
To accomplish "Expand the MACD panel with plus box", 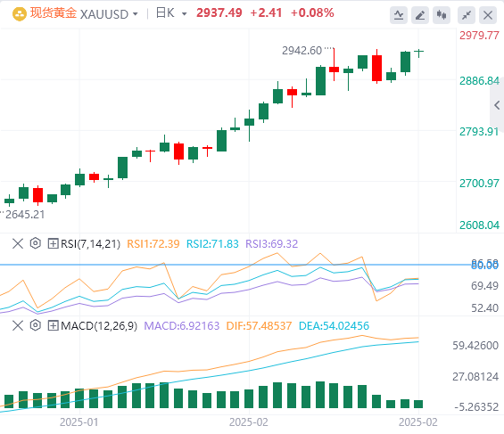I will click(x=53, y=326).
